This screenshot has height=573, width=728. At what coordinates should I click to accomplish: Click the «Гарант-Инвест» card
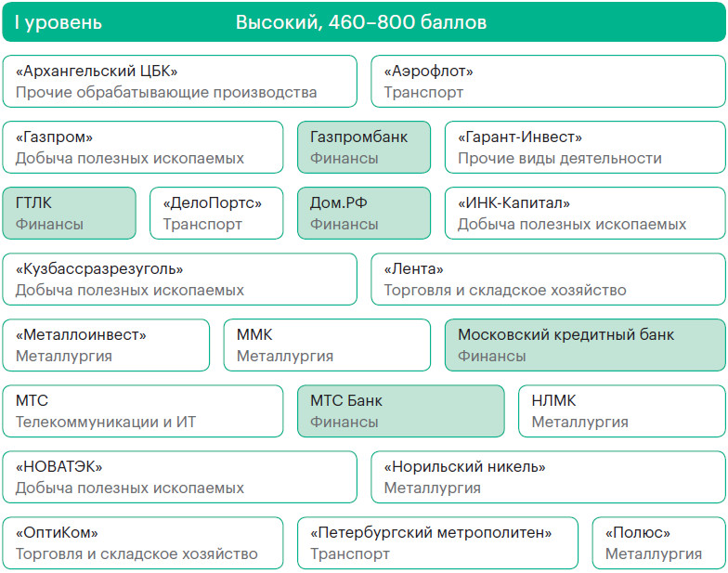(585, 148)
